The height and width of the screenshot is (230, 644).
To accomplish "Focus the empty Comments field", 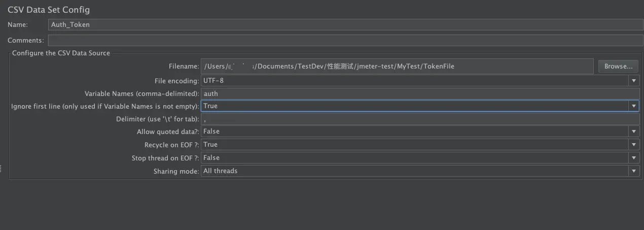I will click(x=346, y=40).
